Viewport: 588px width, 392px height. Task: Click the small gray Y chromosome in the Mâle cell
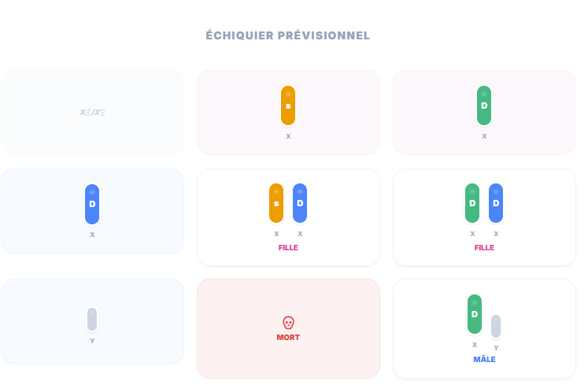[496, 326]
